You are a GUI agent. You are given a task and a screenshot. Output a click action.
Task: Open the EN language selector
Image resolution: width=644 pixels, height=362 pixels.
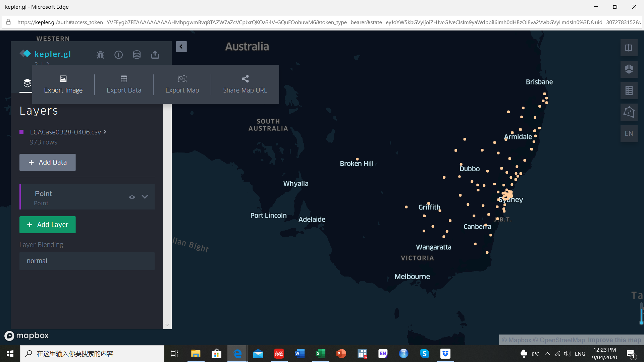(629, 133)
